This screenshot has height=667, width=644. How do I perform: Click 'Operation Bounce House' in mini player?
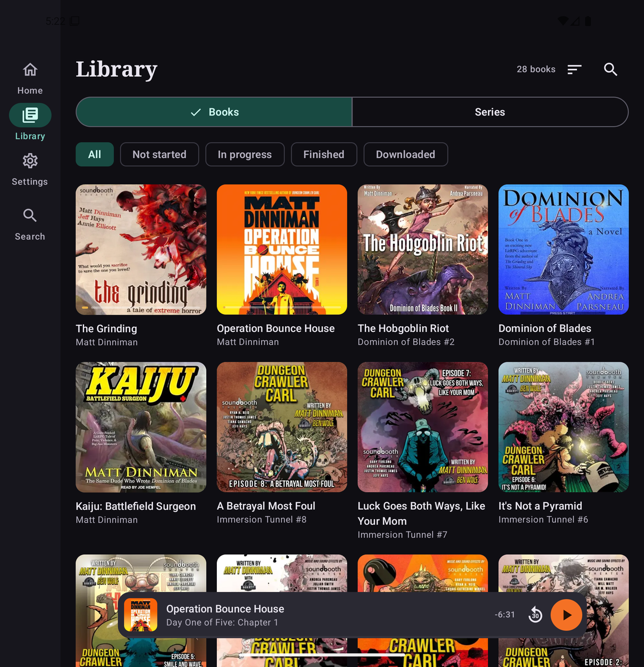click(225, 609)
